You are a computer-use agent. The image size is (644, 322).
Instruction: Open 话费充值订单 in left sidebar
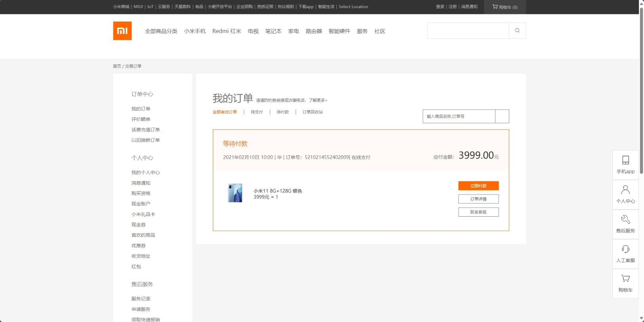[x=146, y=130]
